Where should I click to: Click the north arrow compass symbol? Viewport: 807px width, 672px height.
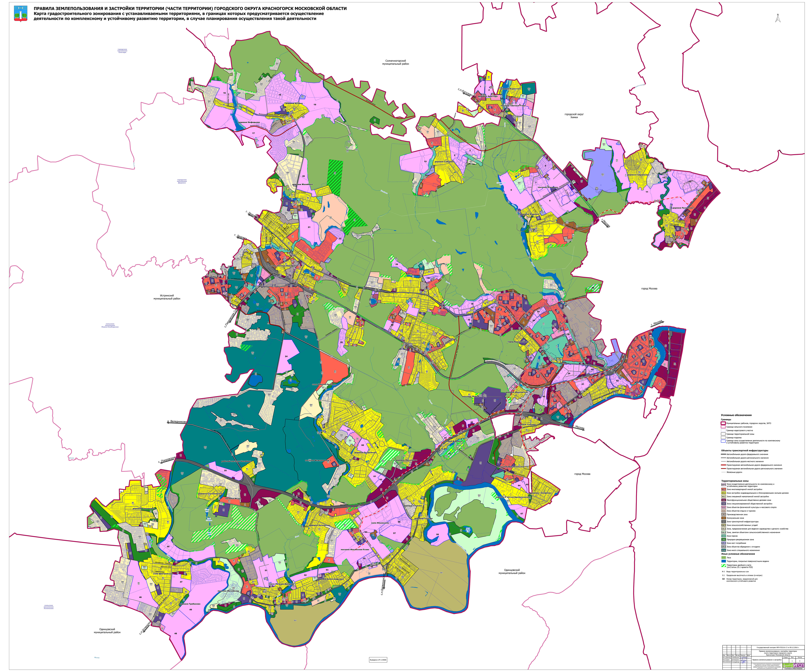(778, 18)
